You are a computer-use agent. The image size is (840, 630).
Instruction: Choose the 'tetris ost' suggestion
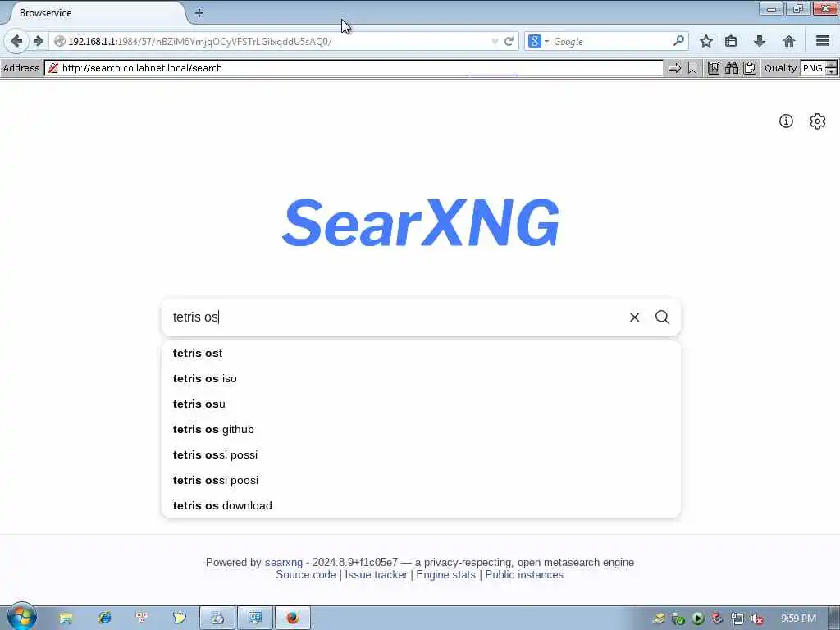(x=421, y=353)
